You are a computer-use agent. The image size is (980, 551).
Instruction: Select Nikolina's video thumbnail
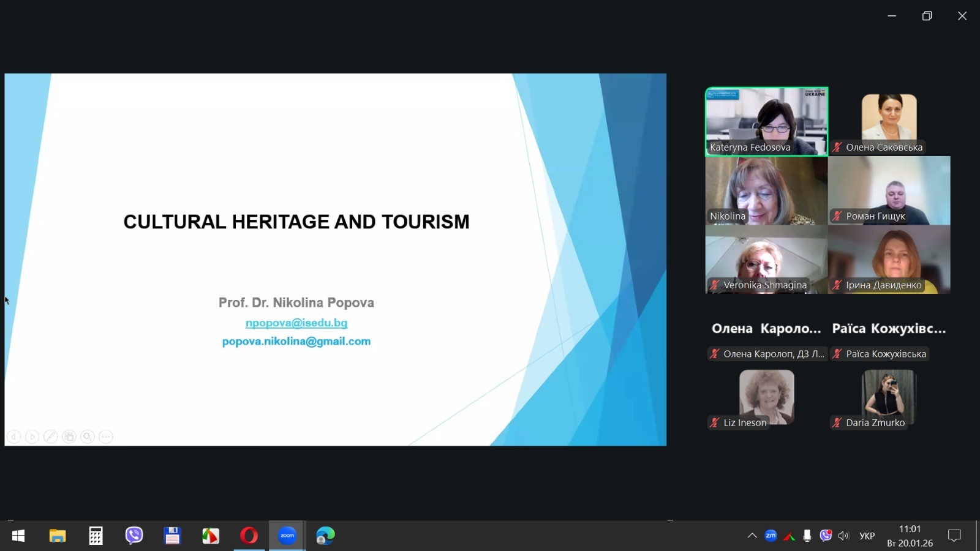[x=766, y=190]
